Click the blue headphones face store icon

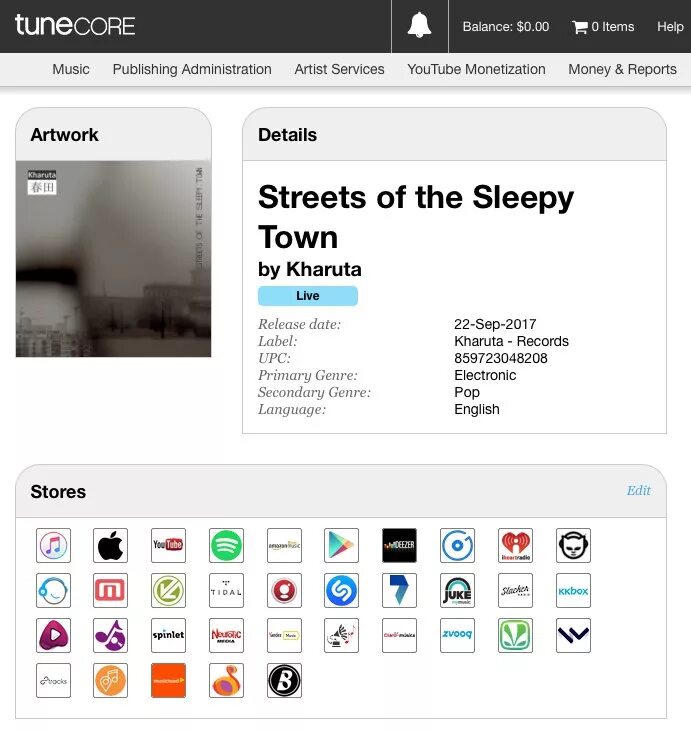pyautogui.click(x=54, y=590)
